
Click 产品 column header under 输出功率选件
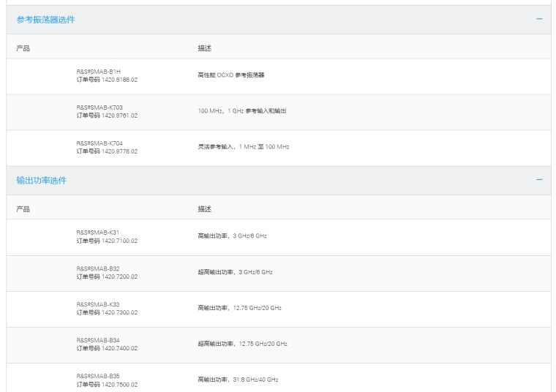23,209
